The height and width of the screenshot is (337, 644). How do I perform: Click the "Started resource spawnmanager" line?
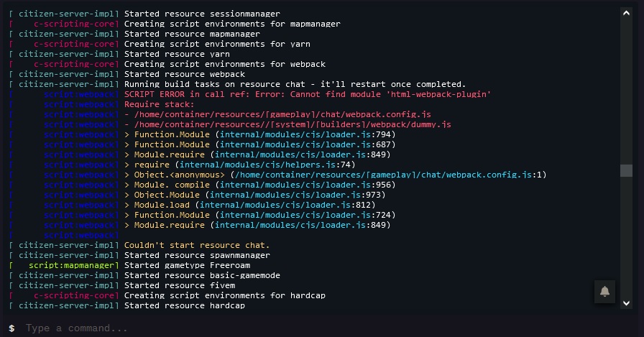tap(197, 255)
